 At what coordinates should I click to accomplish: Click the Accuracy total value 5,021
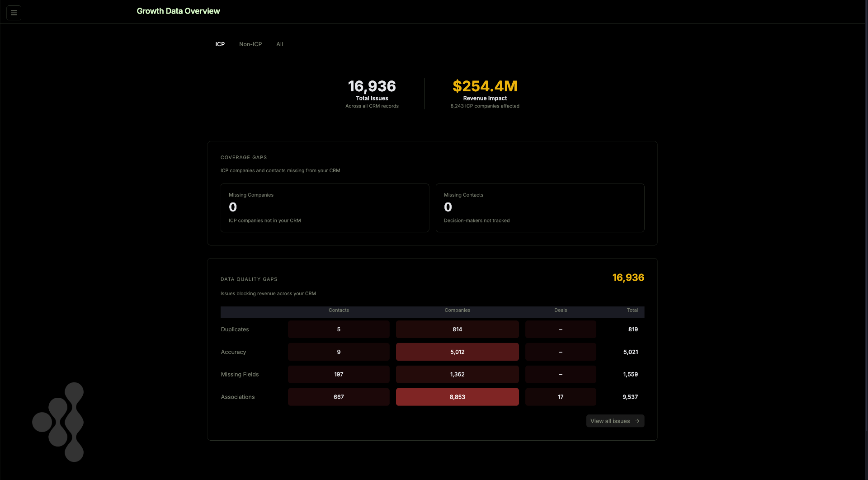631,352
